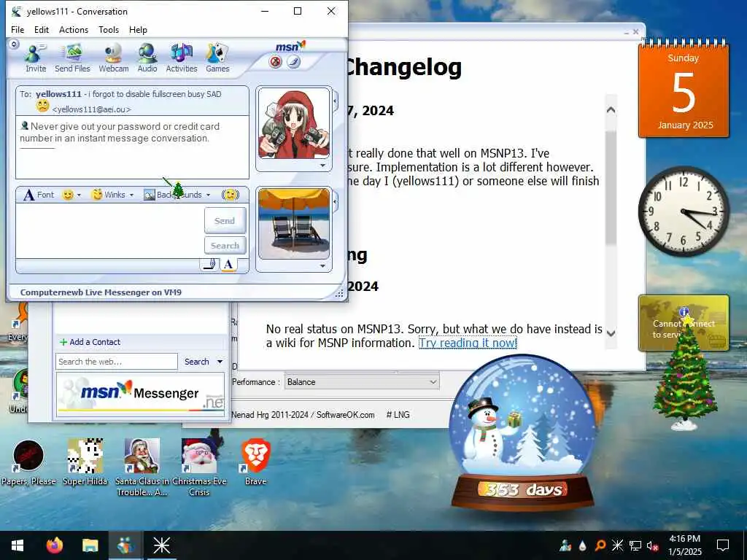Collapse the contact's display picture panel
This screenshot has height=560, width=747.
point(336,101)
